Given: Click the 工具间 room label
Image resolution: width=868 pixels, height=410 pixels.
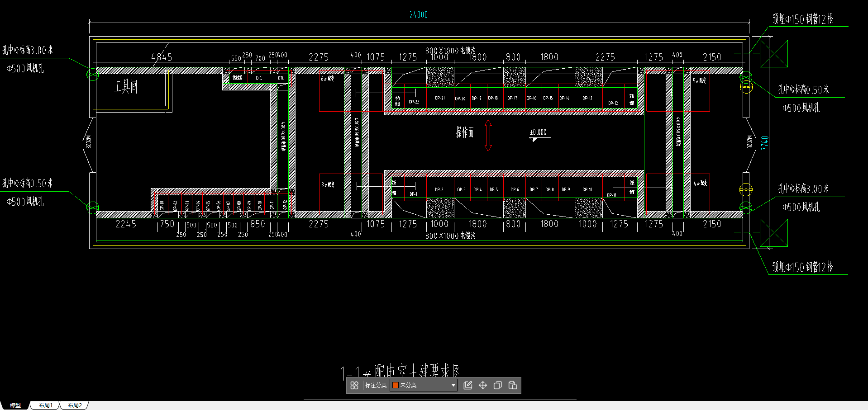Looking at the screenshot, I should point(125,86).
